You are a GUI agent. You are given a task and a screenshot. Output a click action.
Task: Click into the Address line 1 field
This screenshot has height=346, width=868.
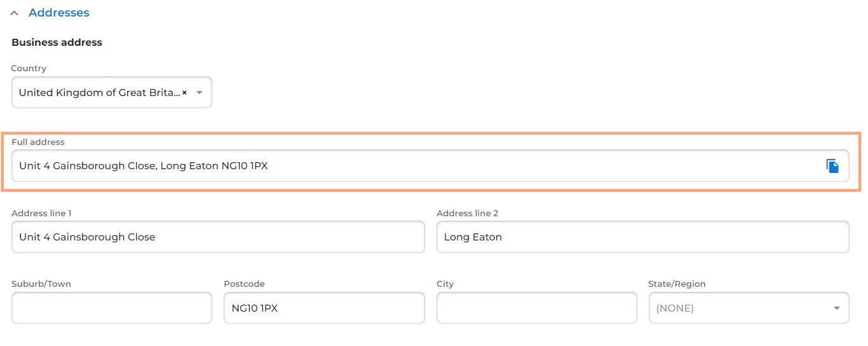coord(218,237)
